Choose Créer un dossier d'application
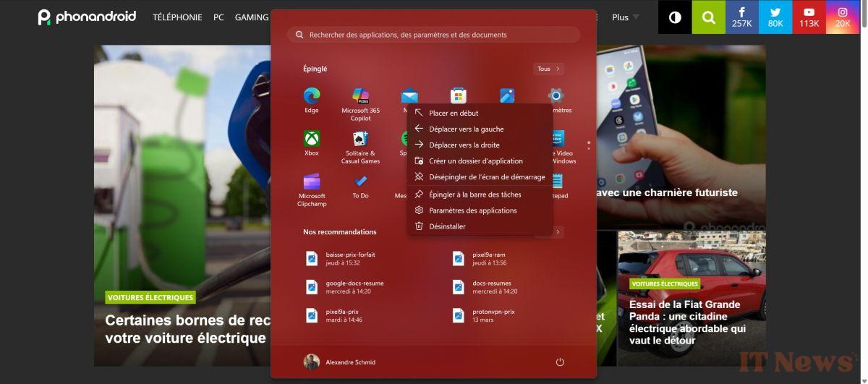This screenshot has width=868, height=384. pyautogui.click(x=480, y=161)
